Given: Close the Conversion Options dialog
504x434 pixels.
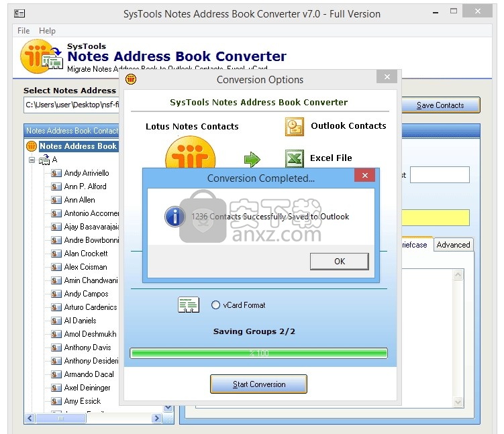Looking at the screenshot, I should pos(387,76).
